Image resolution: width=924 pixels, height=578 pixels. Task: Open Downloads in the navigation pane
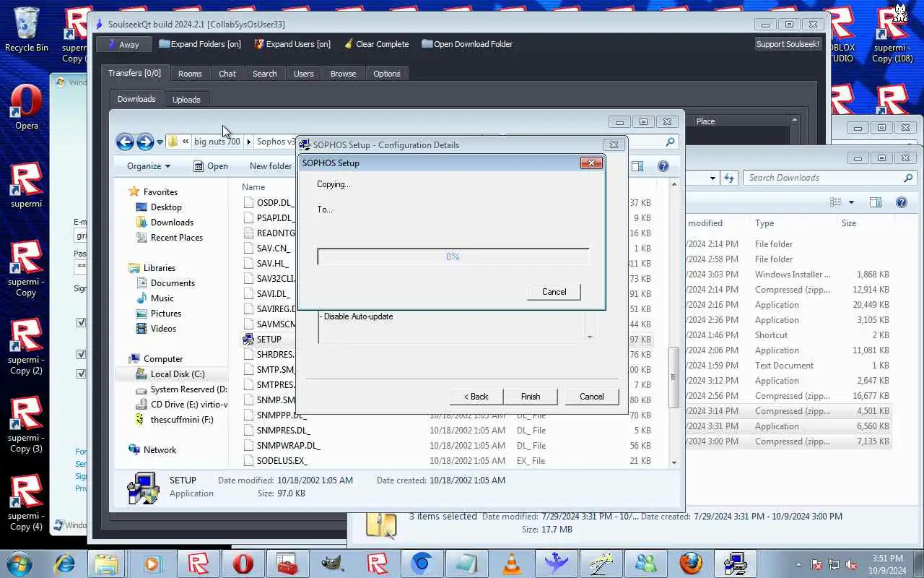[x=172, y=223]
